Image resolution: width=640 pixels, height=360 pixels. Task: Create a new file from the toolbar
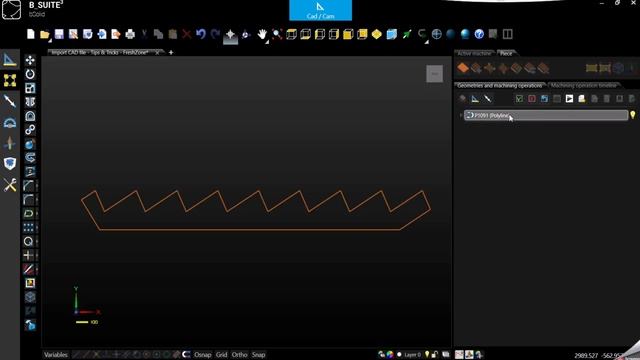coord(31,34)
